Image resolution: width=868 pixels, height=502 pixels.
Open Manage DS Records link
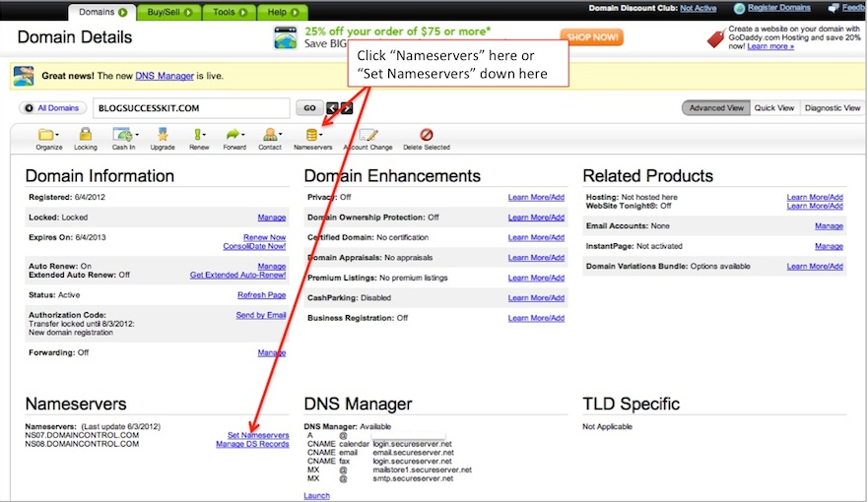[x=252, y=444]
